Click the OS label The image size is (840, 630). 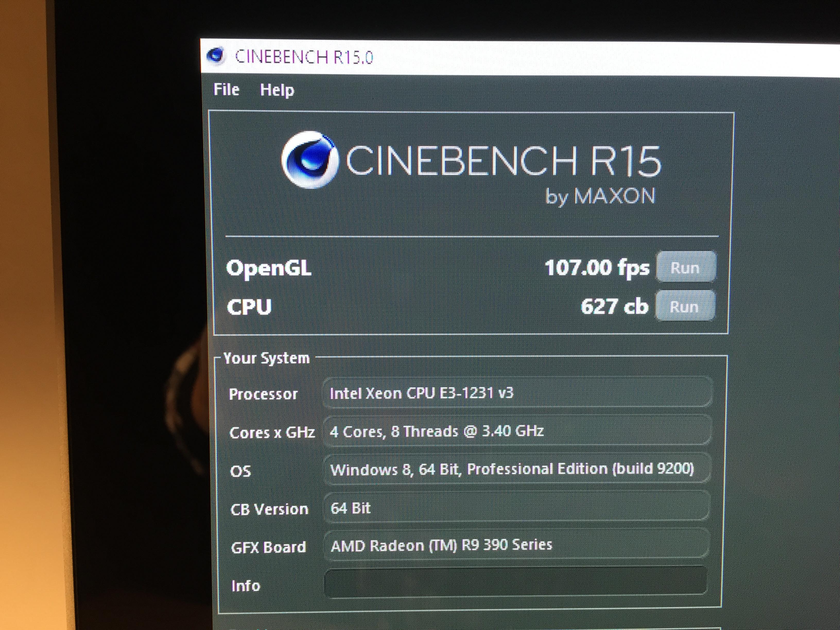click(x=240, y=471)
